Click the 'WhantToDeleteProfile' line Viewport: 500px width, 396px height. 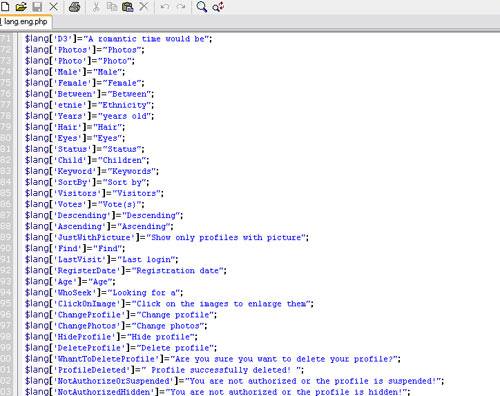pyautogui.click(x=213, y=358)
